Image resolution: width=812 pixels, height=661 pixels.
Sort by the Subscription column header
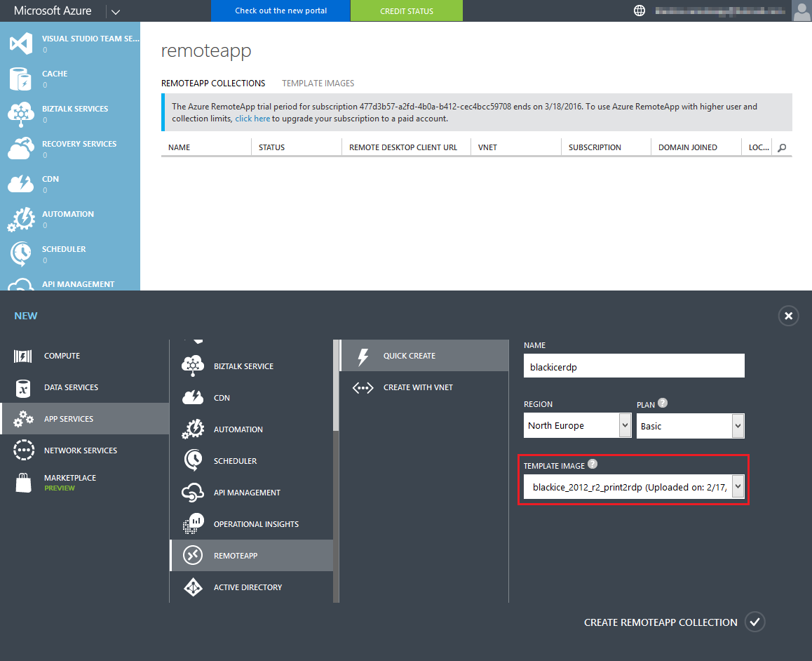(x=595, y=147)
